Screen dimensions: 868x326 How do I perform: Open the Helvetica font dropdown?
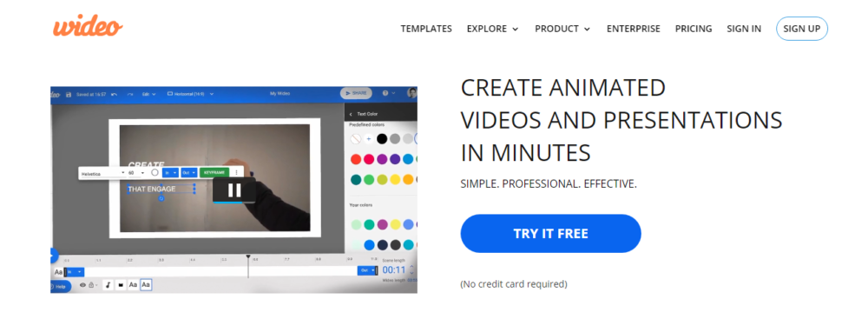[102, 173]
